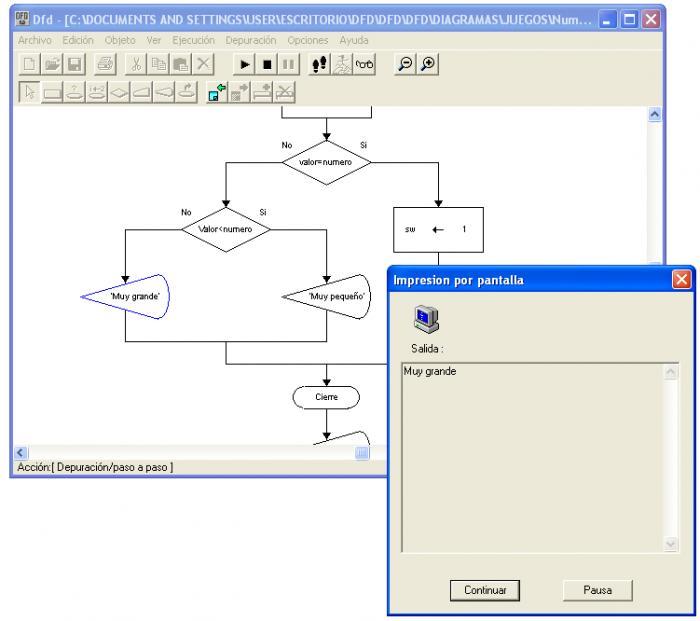Click the Pause execution toolbar button
700x621 pixels.
coord(289,64)
